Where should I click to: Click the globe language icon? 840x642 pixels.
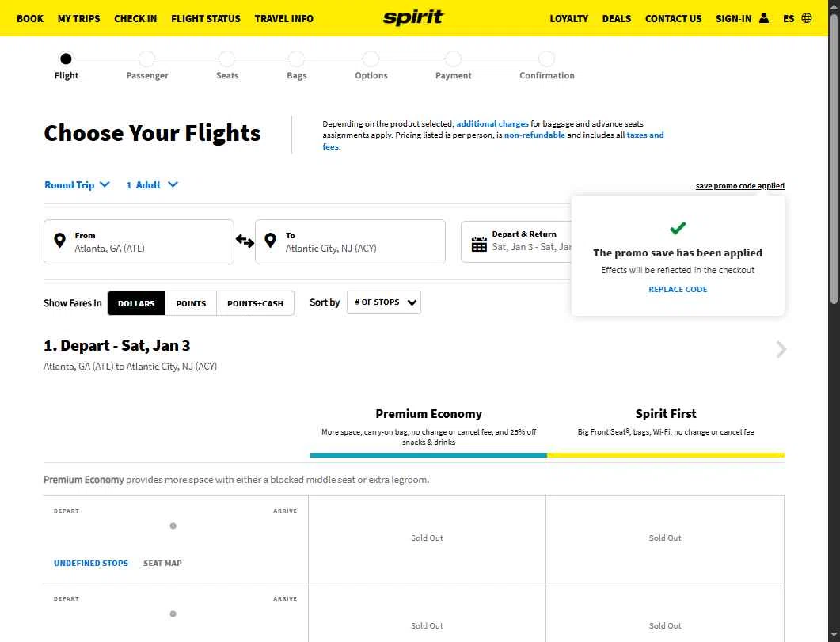(807, 18)
